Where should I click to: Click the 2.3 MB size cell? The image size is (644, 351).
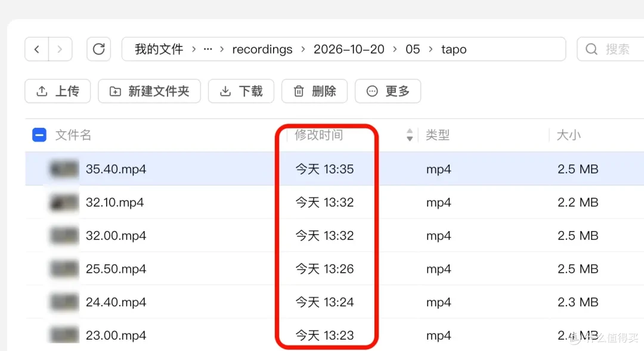point(577,303)
